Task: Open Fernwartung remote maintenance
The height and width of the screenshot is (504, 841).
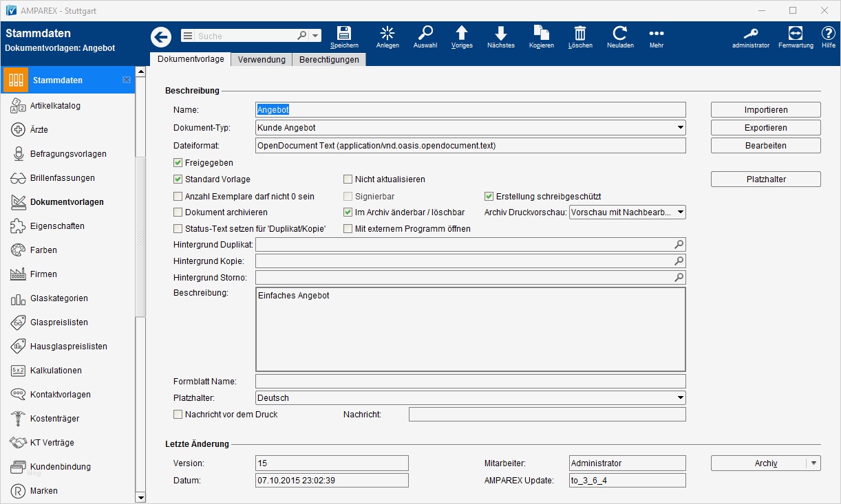Action: 796,36
